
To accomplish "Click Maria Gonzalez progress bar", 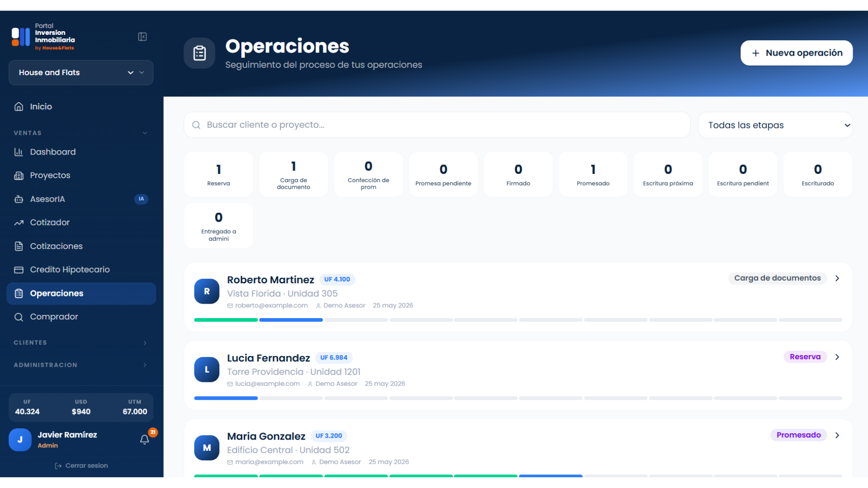I will tap(518, 476).
